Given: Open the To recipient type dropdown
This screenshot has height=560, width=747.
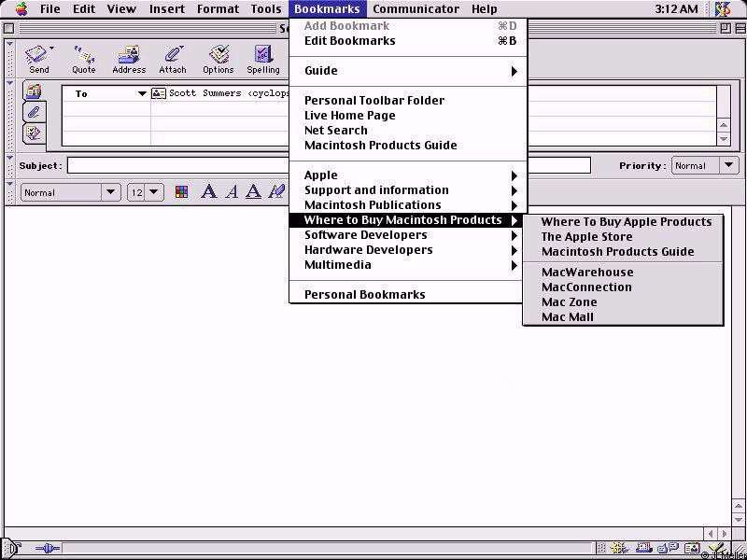Looking at the screenshot, I should (x=142, y=94).
